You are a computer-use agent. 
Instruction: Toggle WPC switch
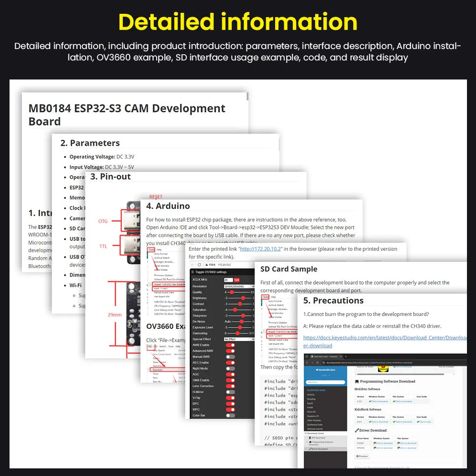(x=230, y=409)
